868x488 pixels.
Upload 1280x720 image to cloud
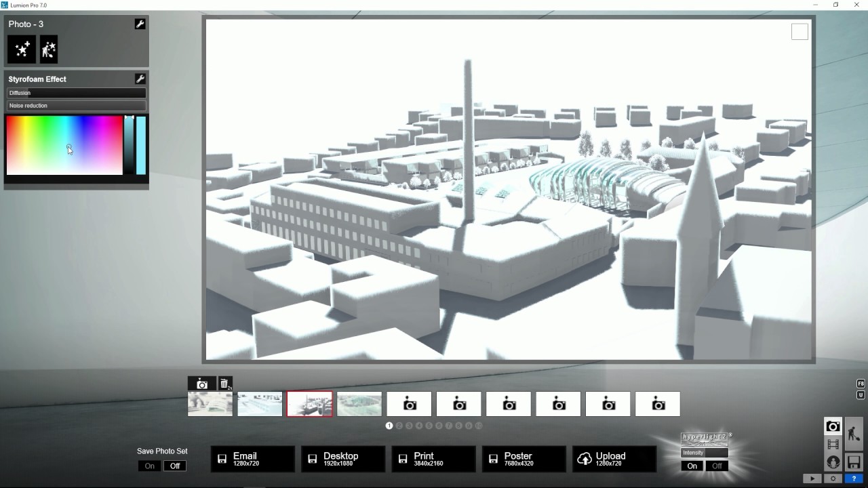coord(614,459)
